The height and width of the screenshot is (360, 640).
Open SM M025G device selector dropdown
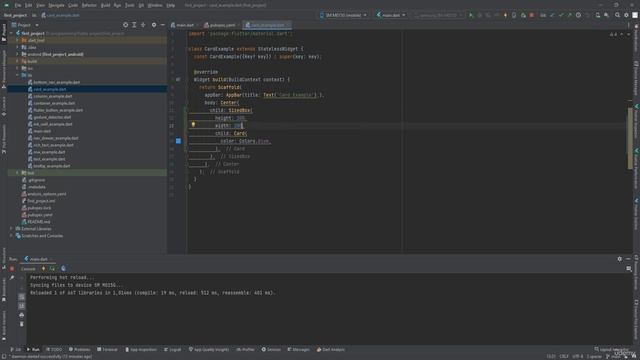click(343, 15)
